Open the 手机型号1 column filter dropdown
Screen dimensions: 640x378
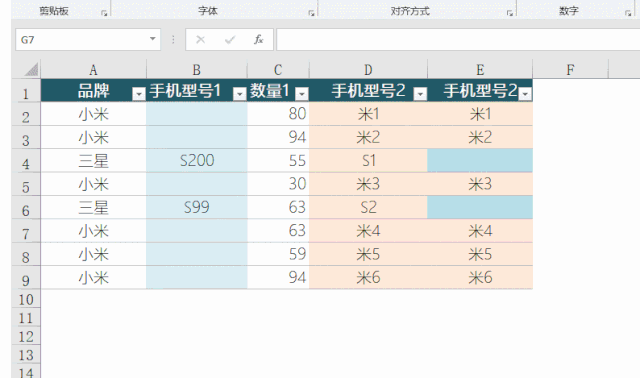(x=240, y=94)
